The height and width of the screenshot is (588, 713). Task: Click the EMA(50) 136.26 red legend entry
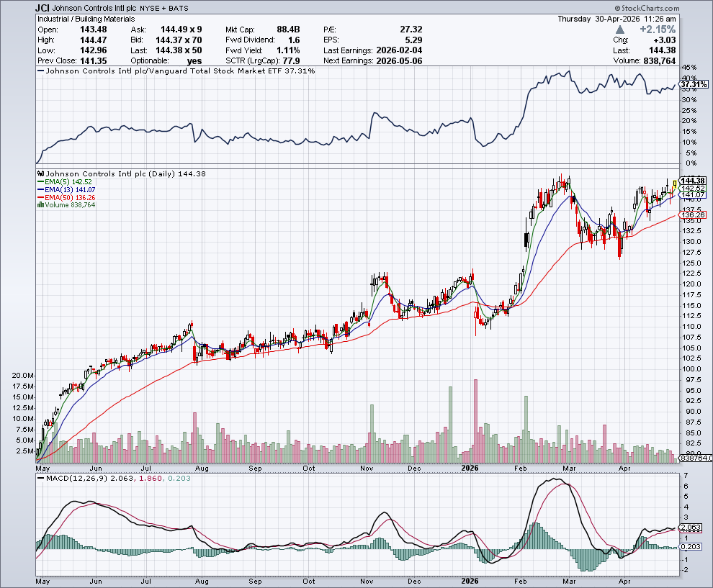coord(66,197)
